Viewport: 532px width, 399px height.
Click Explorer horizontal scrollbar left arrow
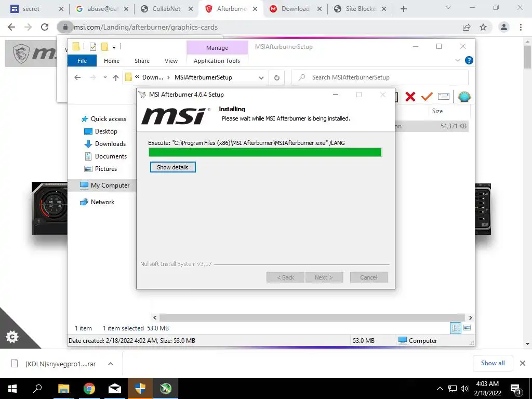pos(155,317)
